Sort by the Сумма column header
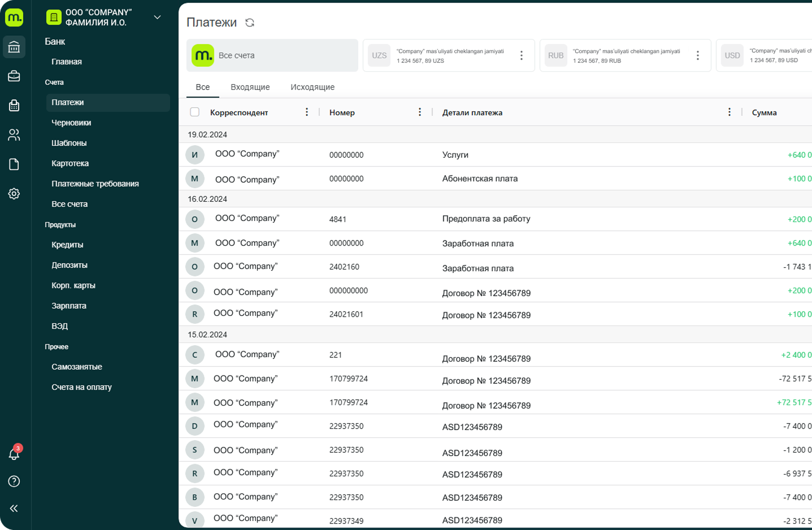This screenshot has width=812, height=530. [x=764, y=112]
